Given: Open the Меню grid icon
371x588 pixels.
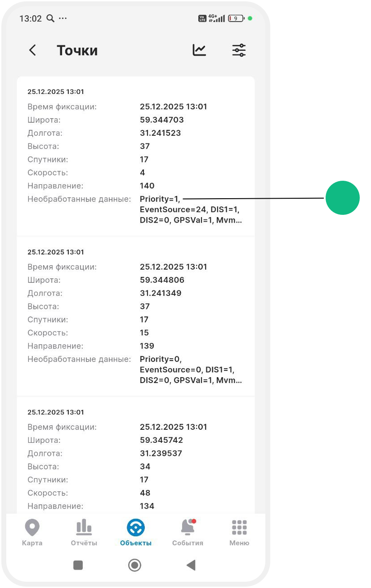Looking at the screenshot, I should tap(239, 528).
